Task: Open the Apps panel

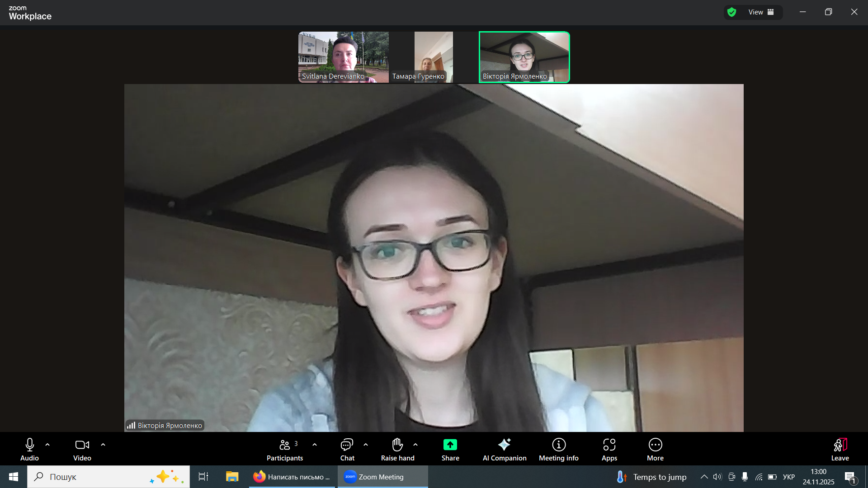Action: [609, 450]
